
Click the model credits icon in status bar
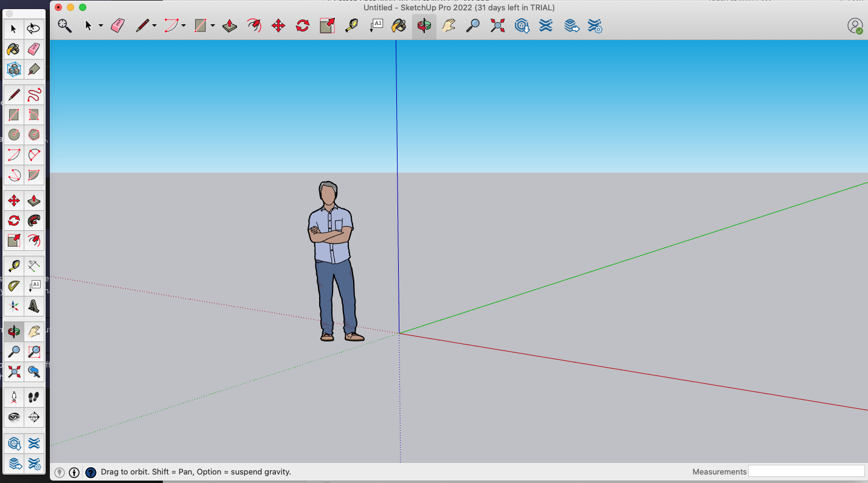pyautogui.click(x=74, y=472)
